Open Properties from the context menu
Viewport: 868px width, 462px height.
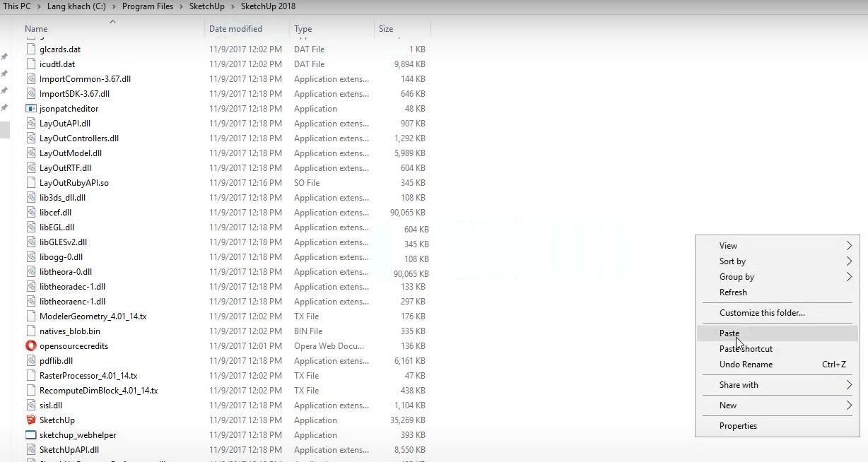point(777,426)
